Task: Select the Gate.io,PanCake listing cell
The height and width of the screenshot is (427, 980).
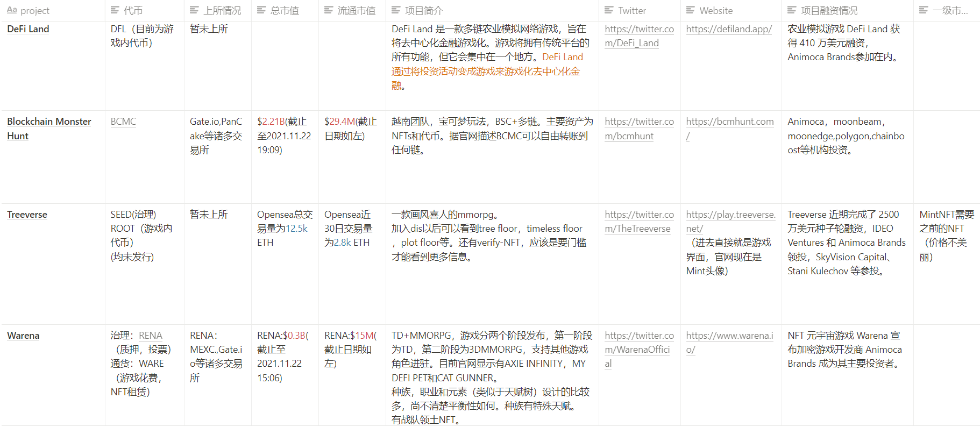Action: click(x=218, y=157)
